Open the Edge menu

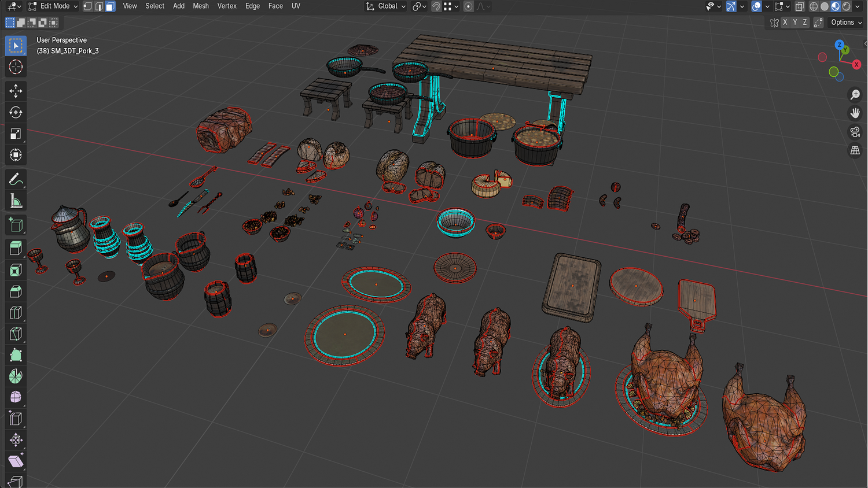(252, 6)
